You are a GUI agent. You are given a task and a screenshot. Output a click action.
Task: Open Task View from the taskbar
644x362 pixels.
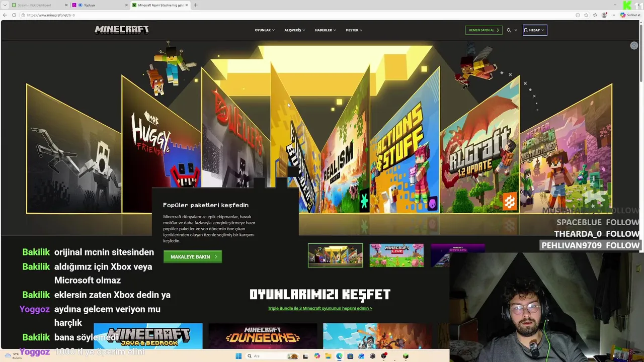pos(305,356)
